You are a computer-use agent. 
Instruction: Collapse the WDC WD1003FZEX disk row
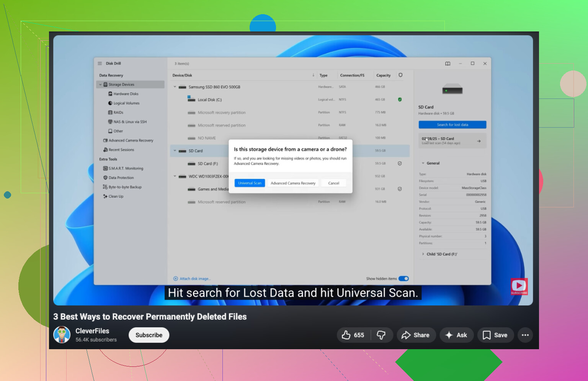click(175, 176)
